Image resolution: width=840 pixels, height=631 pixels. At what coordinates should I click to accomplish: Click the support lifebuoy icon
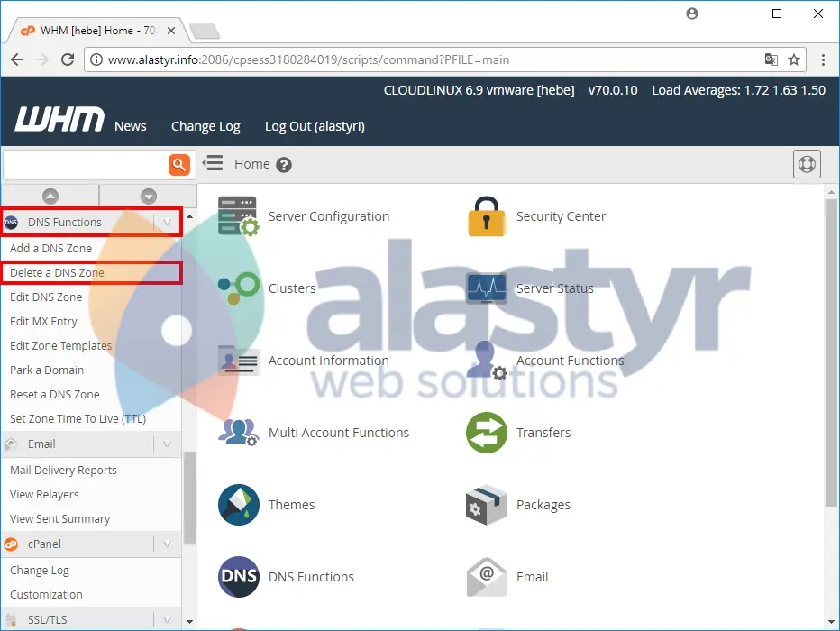(807, 164)
